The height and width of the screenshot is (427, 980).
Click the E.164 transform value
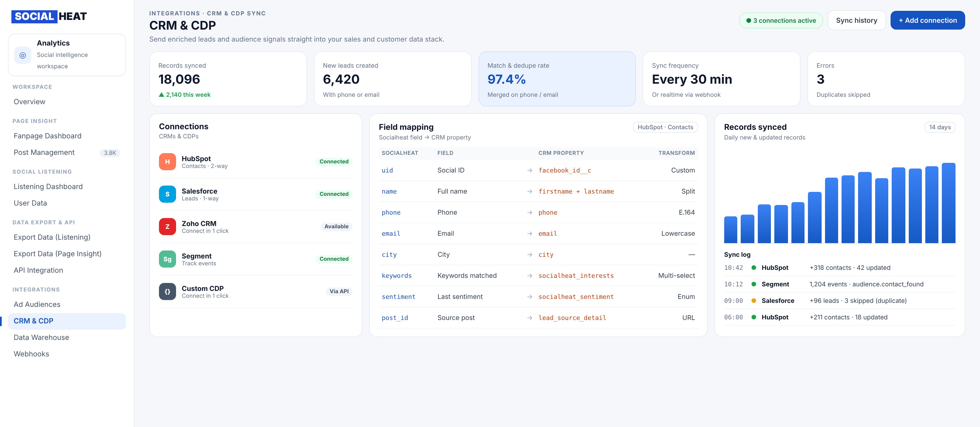point(686,213)
